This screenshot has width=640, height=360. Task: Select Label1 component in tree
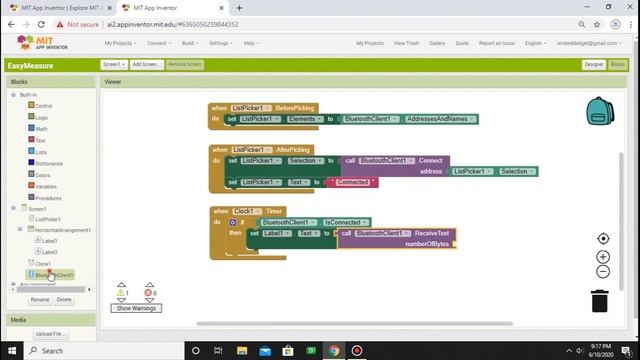tap(49, 241)
